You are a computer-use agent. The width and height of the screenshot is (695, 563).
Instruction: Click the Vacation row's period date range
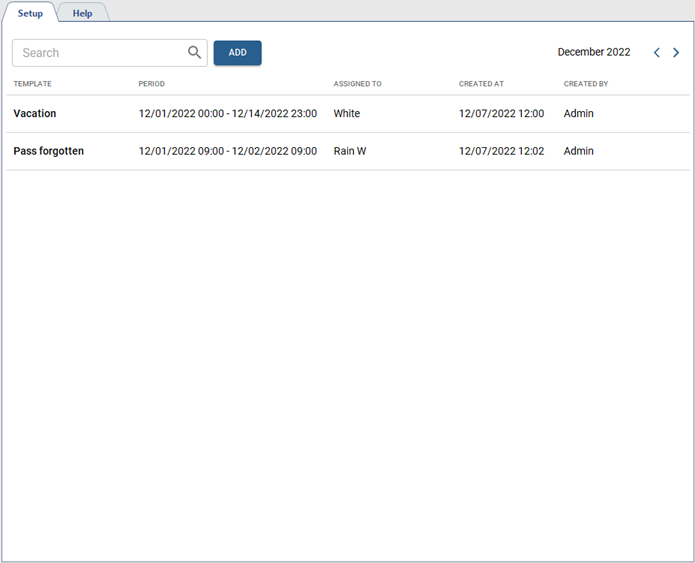coord(228,114)
